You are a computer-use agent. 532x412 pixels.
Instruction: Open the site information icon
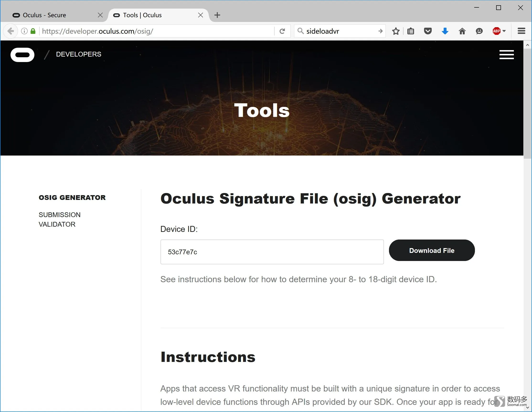pyautogui.click(x=24, y=31)
